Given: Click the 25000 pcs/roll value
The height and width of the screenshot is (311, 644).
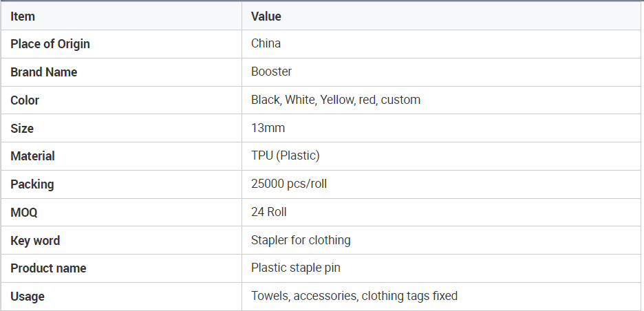Looking at the screenshot, I should click(x=289, y=184).
